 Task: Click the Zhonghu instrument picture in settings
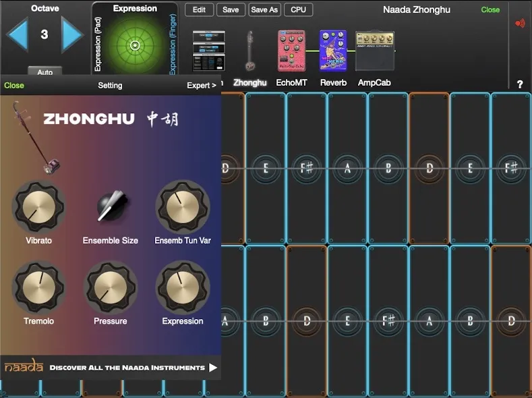(x=36, y=138)
